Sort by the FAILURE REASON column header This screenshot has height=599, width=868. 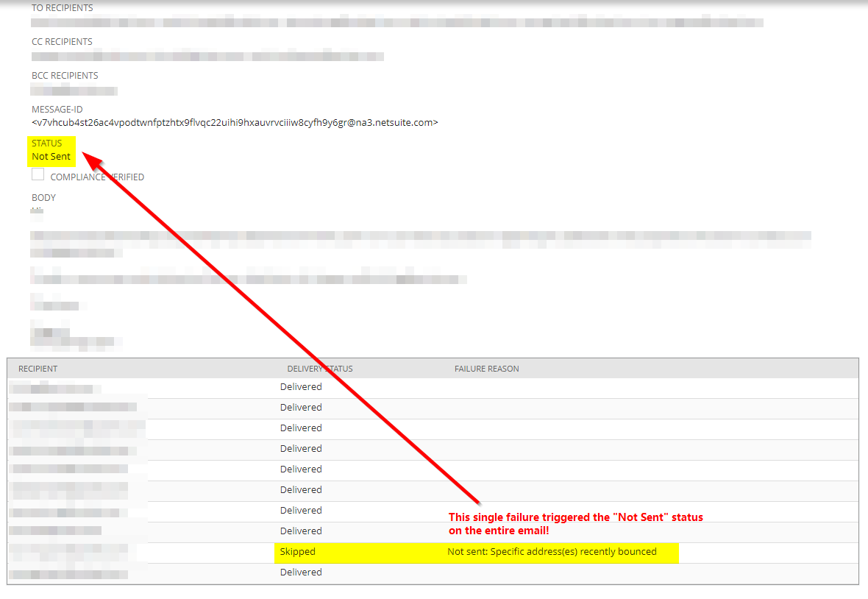point(486,368)
